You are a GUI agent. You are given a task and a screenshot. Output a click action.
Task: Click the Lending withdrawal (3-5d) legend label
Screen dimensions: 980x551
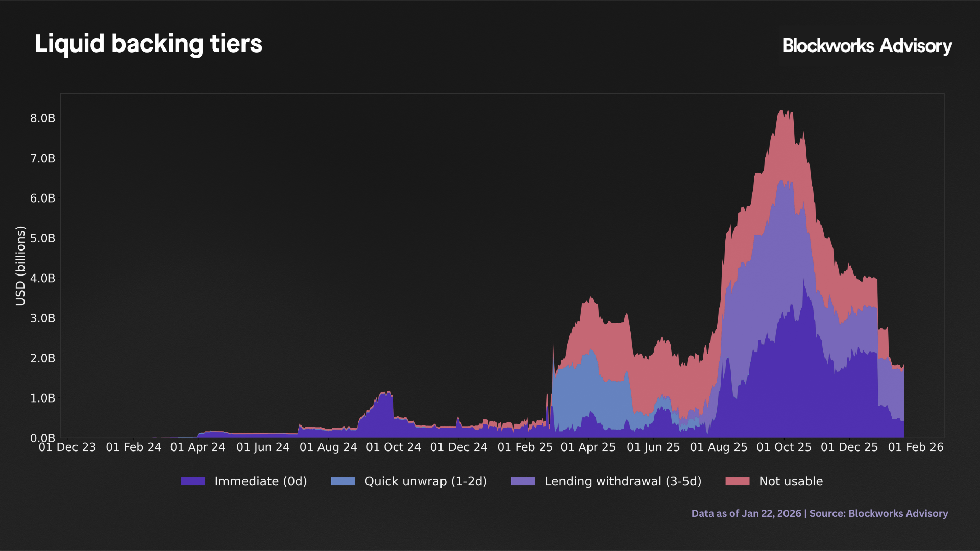tap(623, 481)
